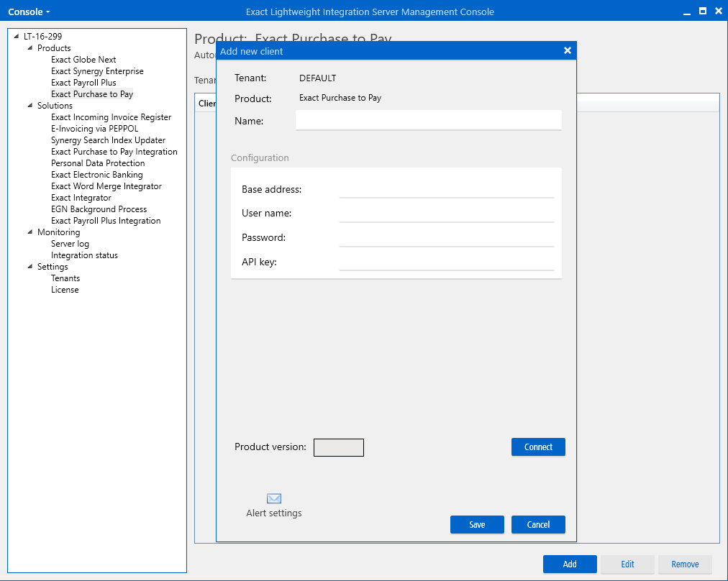The height and width of the screenshot is (581, 728).
Task: Click the client Name input field
Action: point(429,121)
